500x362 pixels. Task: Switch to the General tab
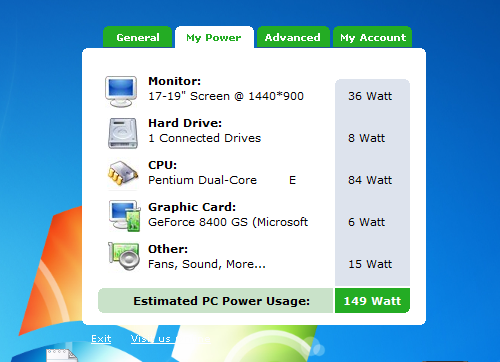tap(137, 37)
